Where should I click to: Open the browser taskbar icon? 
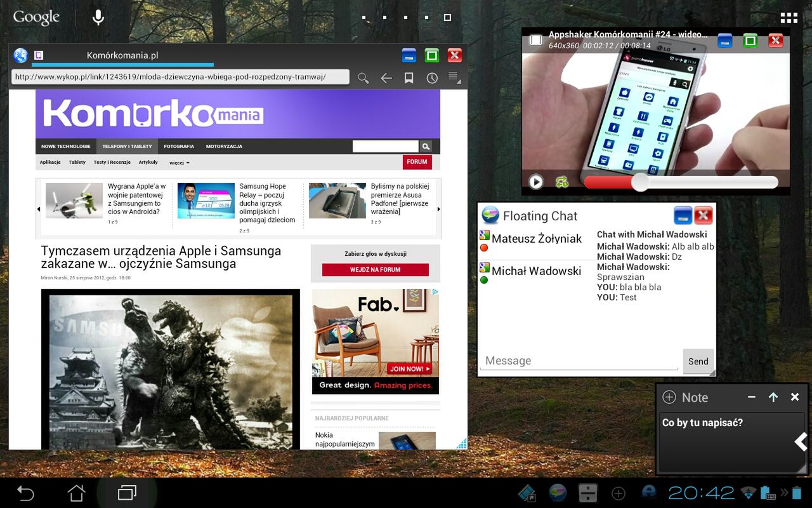tap(649, 493)
